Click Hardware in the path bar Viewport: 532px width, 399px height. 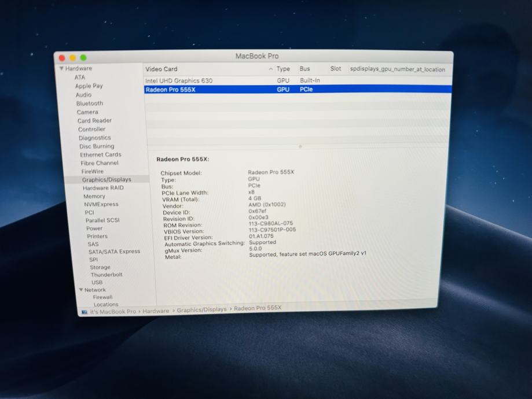tap(156, 311)
